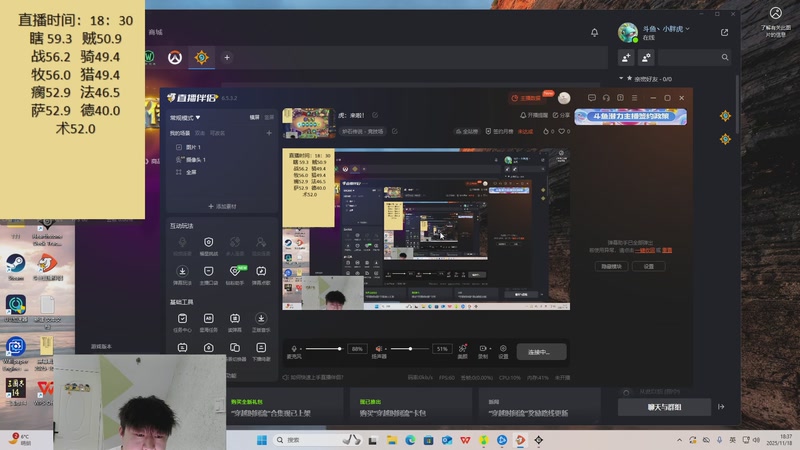Open 美颜 beauty filter icon
This screenshot has height=450, width=800.
coord(462,348)
